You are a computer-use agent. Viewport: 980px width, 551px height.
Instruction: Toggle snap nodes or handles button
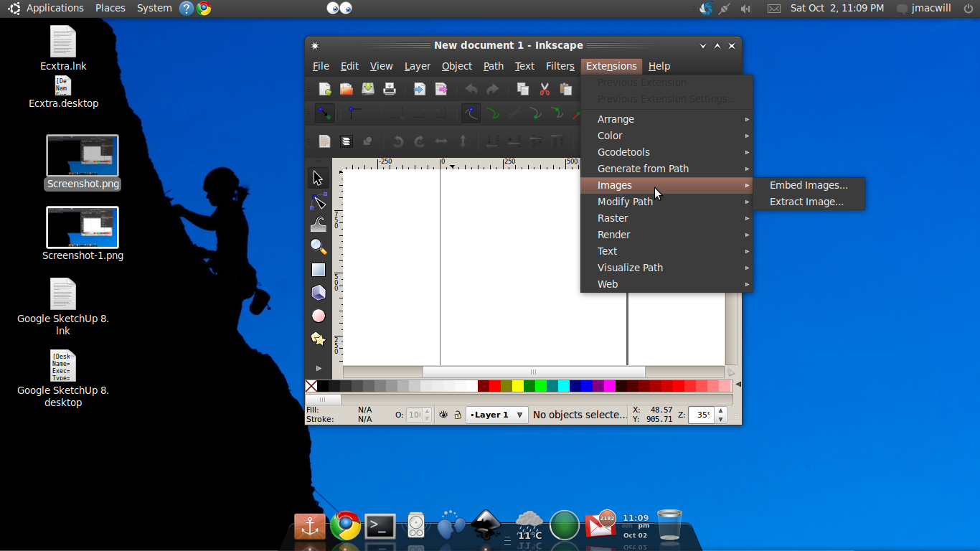tap(471, 113)
